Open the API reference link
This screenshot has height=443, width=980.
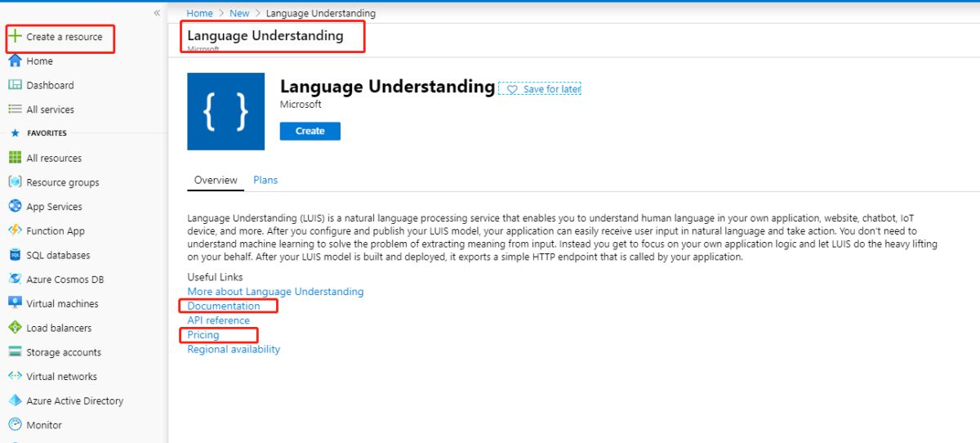tap(219, 320)
